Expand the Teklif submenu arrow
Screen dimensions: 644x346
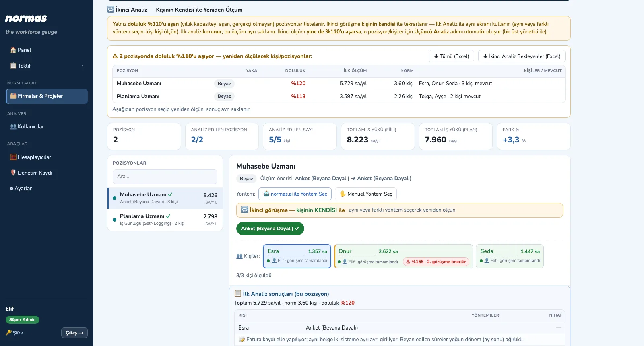coord(82,66)
